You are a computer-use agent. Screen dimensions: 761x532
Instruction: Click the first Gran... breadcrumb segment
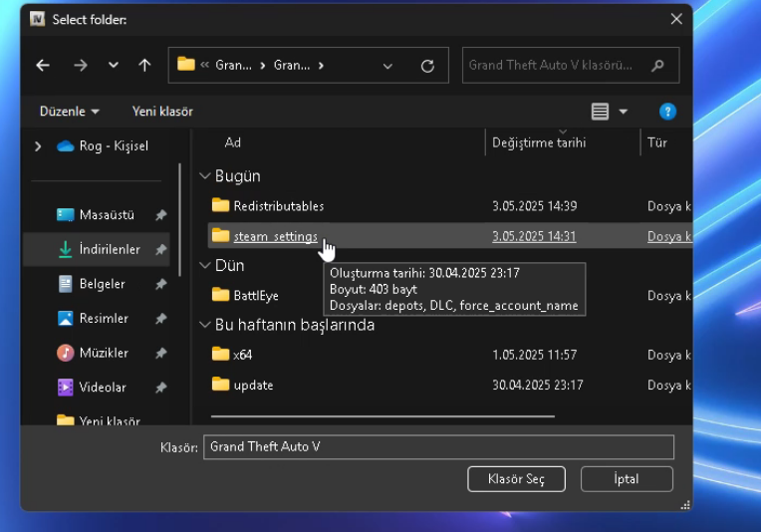233,65
